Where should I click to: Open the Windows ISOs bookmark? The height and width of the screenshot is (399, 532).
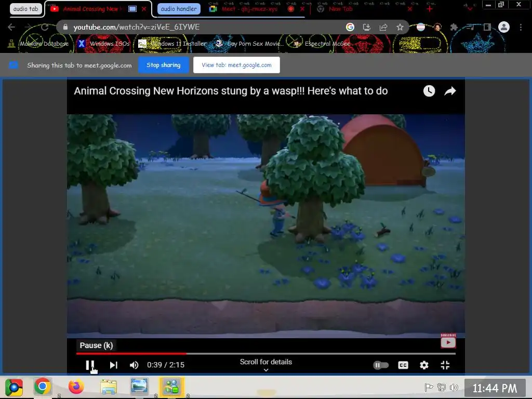pyautogui.click(x=104, y=44)
